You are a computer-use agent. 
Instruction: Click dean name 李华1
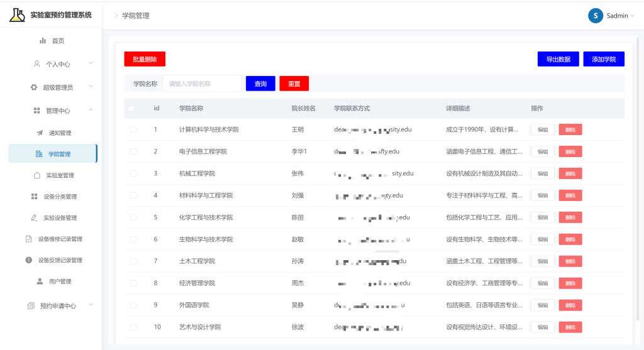[299, 151]
